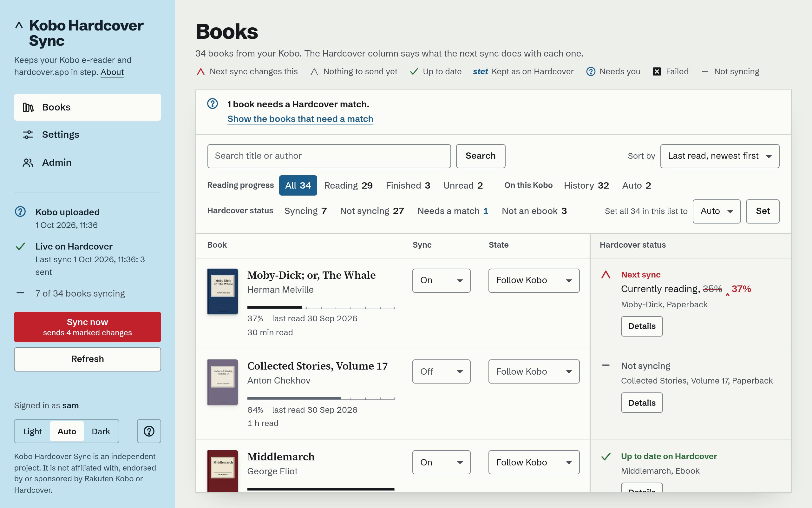The image size is (812, 508).
Task: Open the Sort by dropdown
Action: (x=720, y=156)
